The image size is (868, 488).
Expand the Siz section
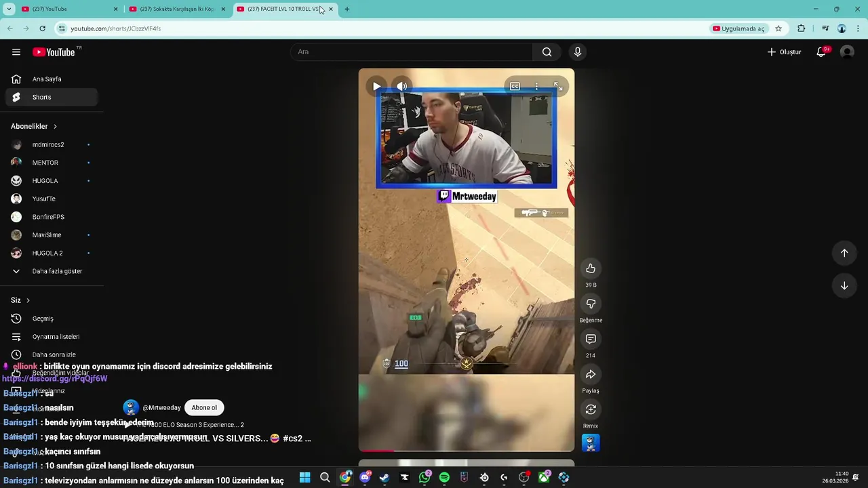coord(20,300)
